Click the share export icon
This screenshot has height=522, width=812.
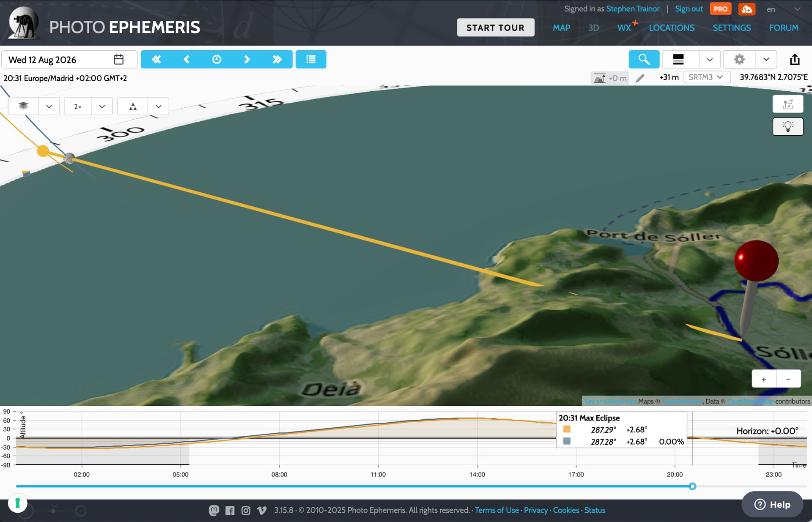(x=795, y=59)
